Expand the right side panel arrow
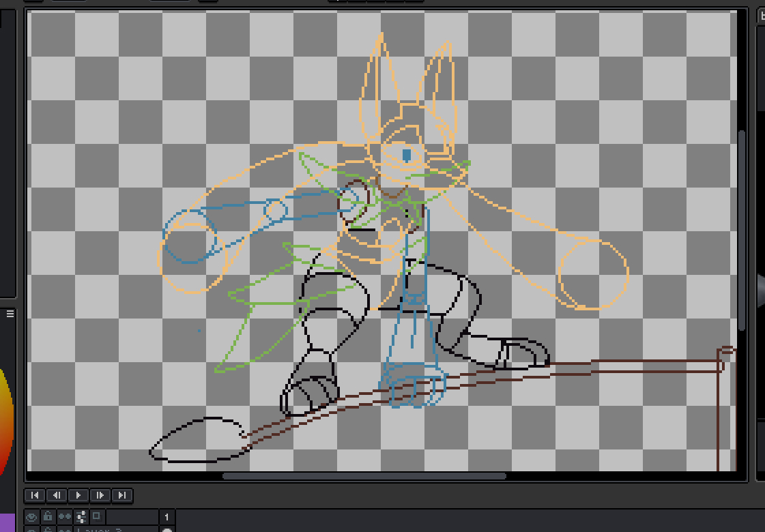The height and width of the screenshot is (532, 765). 761,290
